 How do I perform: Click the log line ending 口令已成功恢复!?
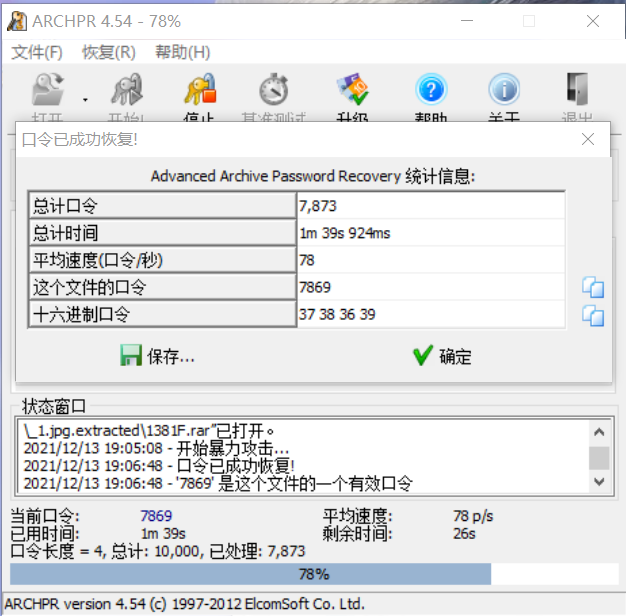coord(159,466)
